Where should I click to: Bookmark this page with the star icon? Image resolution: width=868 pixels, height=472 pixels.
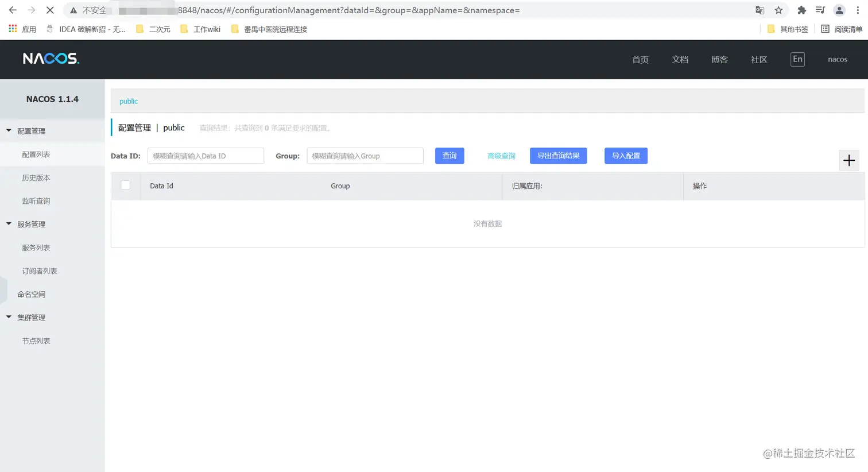(778, 10)
